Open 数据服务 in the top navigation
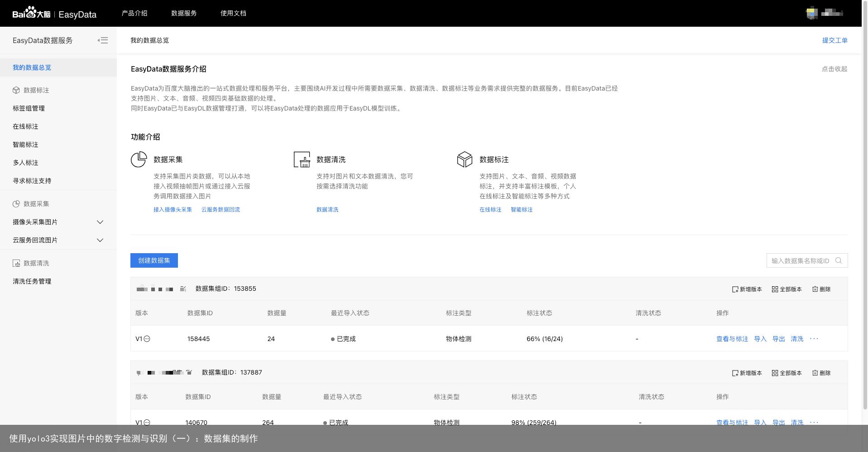 click(x=184, y=13)
